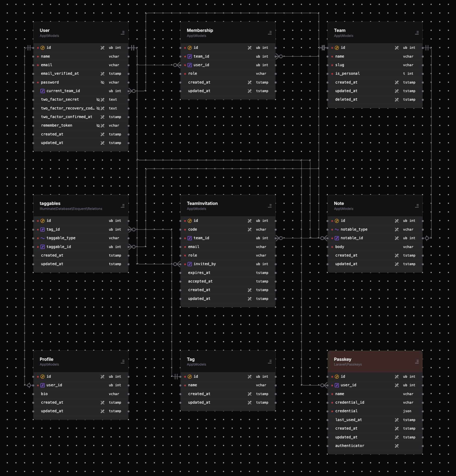Click the foreign key icon beside taggable_id
Image resolution: width=456 pixels, height=476 pixels.
pos(43,247)
